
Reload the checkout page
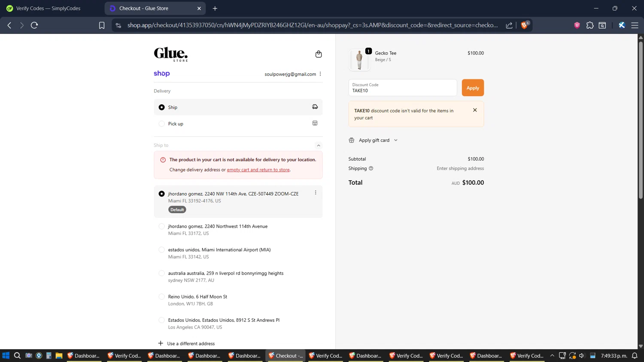34,25
